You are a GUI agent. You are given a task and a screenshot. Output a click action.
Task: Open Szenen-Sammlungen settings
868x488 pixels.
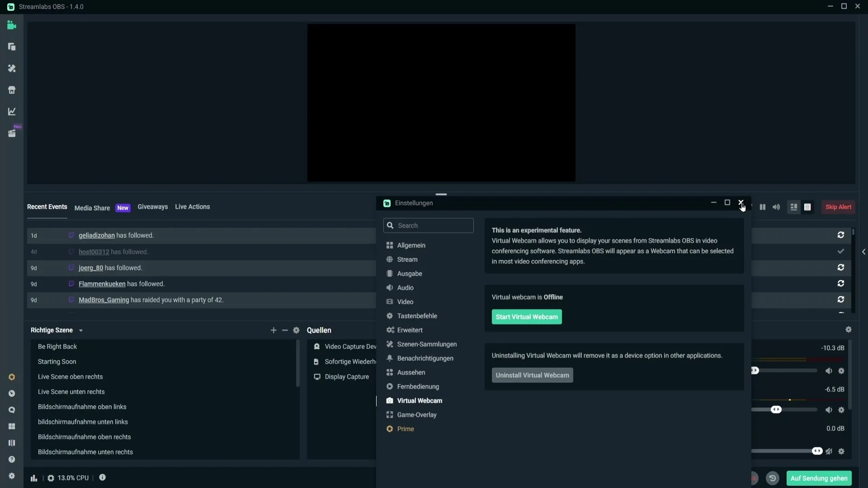point(426,344)
